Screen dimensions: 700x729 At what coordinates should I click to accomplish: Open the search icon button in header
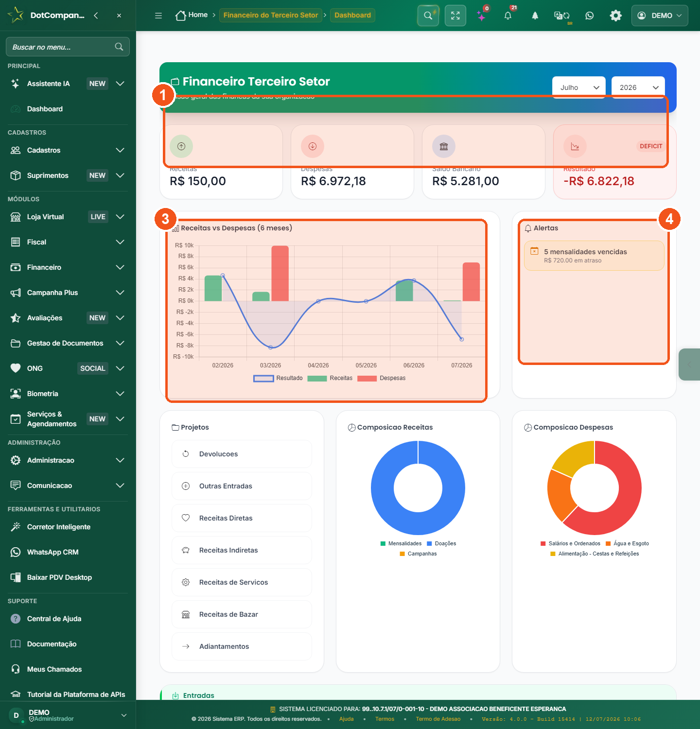[428, 16]
